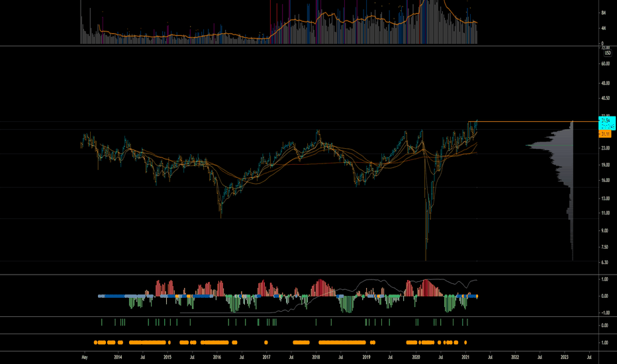Click the 9.00 price axis label
The width and height of the screenshot is (617, 364).
(x=605, y=230)
